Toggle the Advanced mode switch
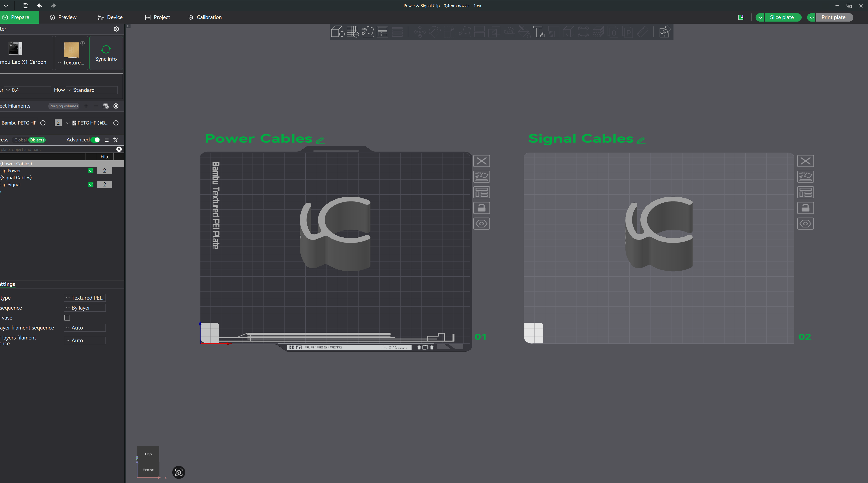 (95, 140)
